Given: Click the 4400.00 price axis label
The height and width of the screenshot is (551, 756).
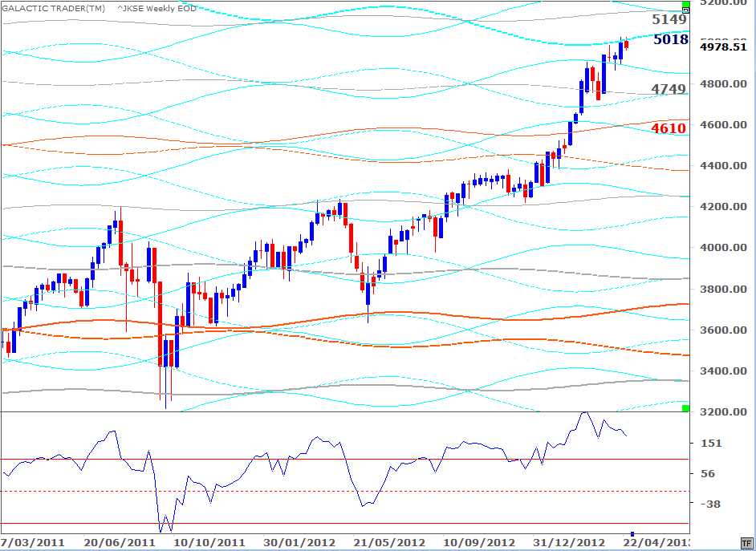Looking at the screenshot, I should pyautogui.click(x=724, y=166).
